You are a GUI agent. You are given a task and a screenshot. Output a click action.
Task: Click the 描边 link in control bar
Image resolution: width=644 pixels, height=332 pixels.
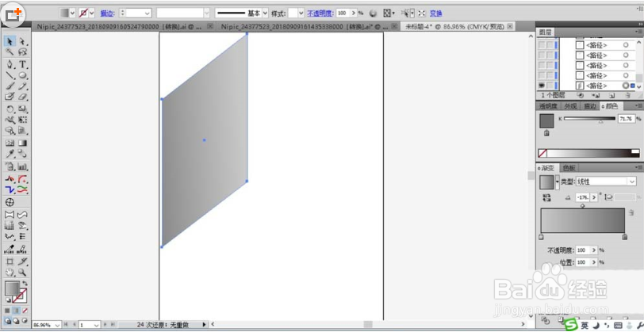coord(107,13)
